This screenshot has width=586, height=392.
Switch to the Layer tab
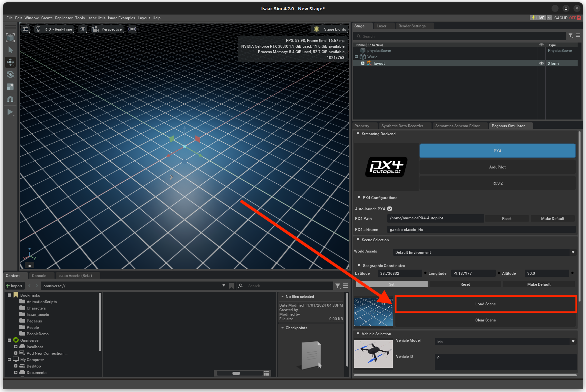point(381,26)
